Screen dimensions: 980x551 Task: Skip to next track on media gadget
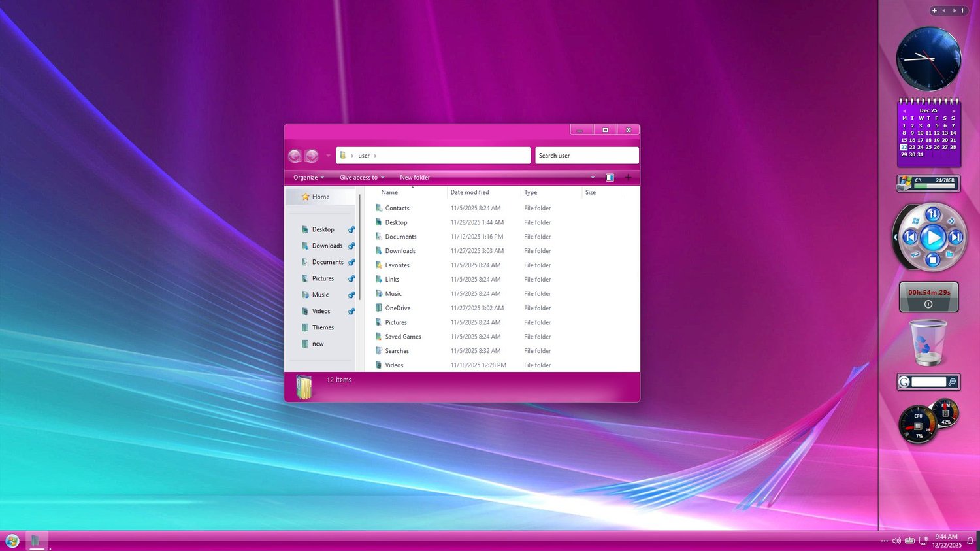click(x=956, y=237)
